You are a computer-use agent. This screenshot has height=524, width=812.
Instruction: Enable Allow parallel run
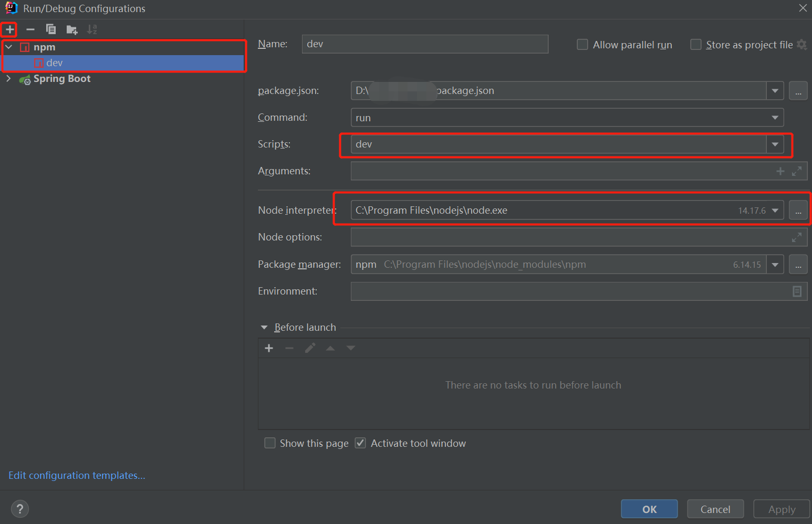point(582,45)
